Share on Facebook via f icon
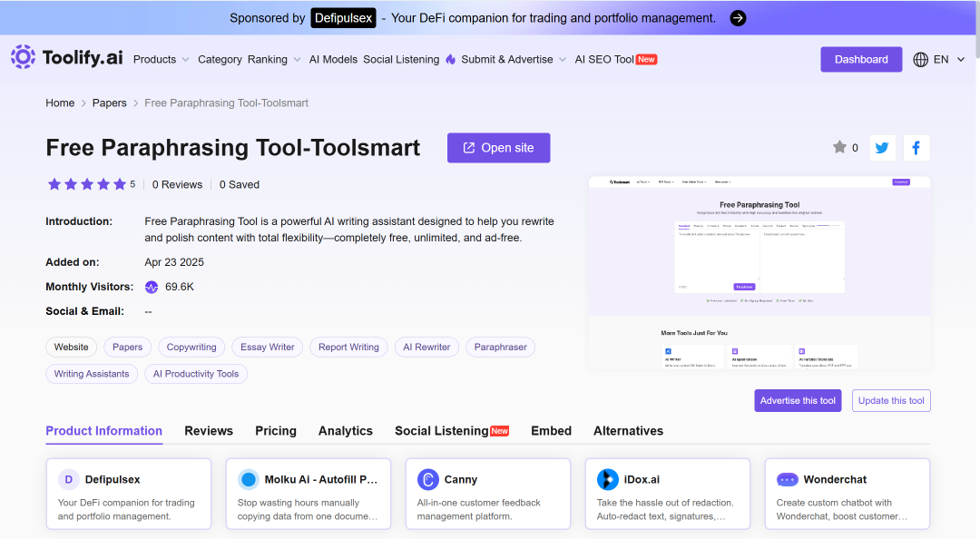This screenshot has height=539, width=980. pos(916,148)
